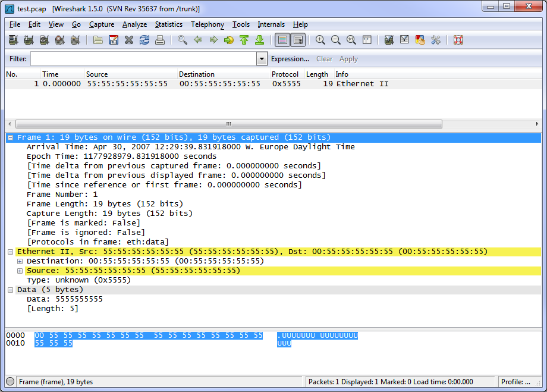Screen dimensions: 547x392
Task: Select packet 1 row in packet list
Action: 273,84
